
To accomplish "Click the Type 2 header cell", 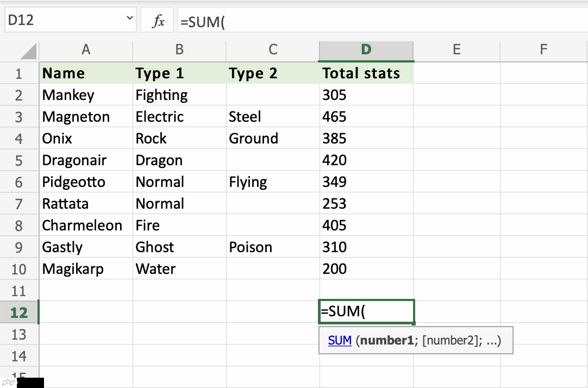I will click(273, 73).
